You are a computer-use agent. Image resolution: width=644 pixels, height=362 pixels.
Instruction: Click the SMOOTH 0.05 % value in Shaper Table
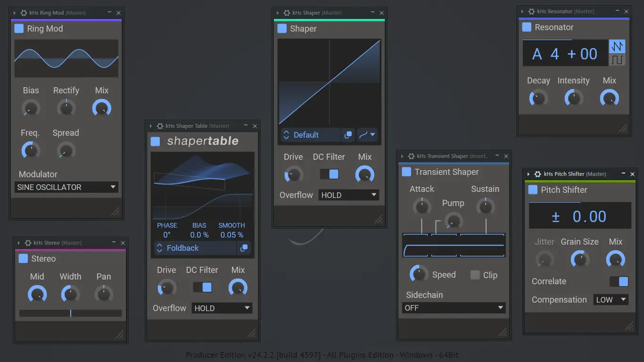(232, 235)
